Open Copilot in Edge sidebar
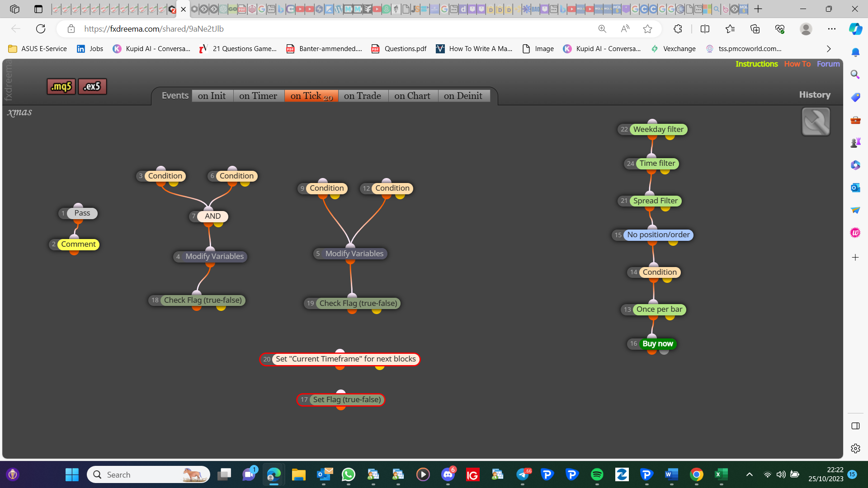Screen dimensions: 868x488 (x=855, y=29)
